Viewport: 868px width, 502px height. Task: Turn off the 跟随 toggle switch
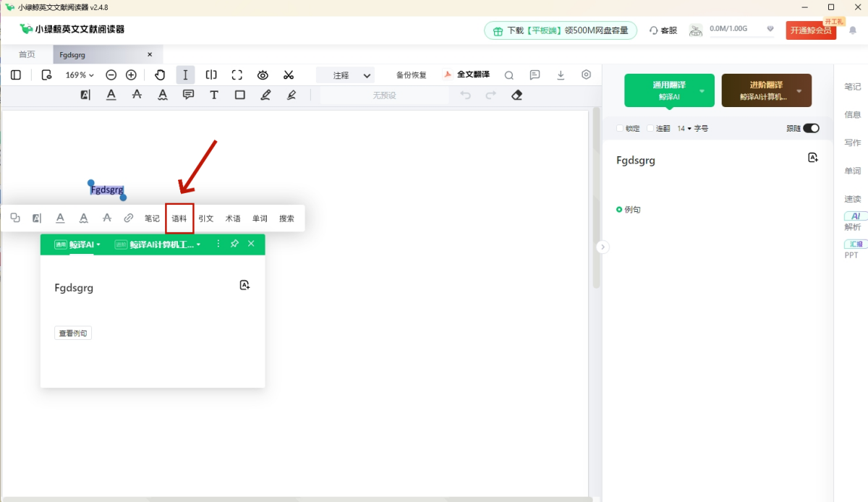pos(811,128)
